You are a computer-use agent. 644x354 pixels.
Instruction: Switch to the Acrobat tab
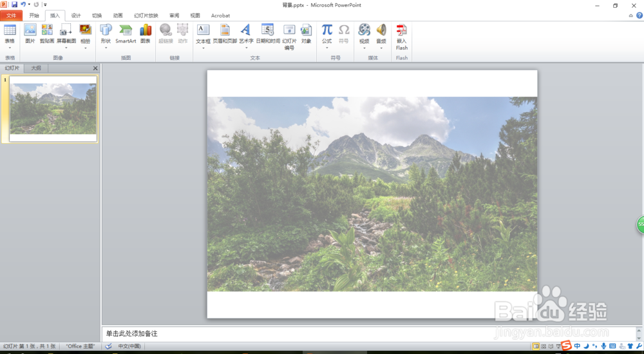coord(220,15)
